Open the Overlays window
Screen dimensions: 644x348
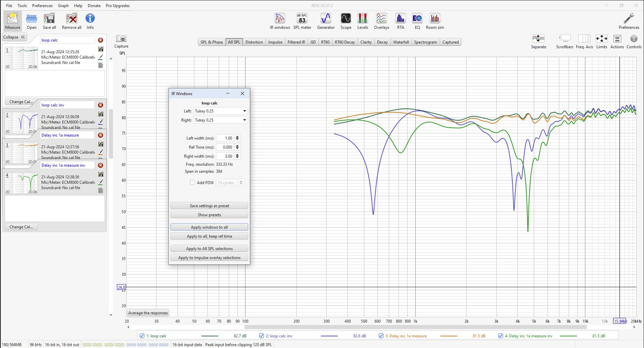point(381,21)
